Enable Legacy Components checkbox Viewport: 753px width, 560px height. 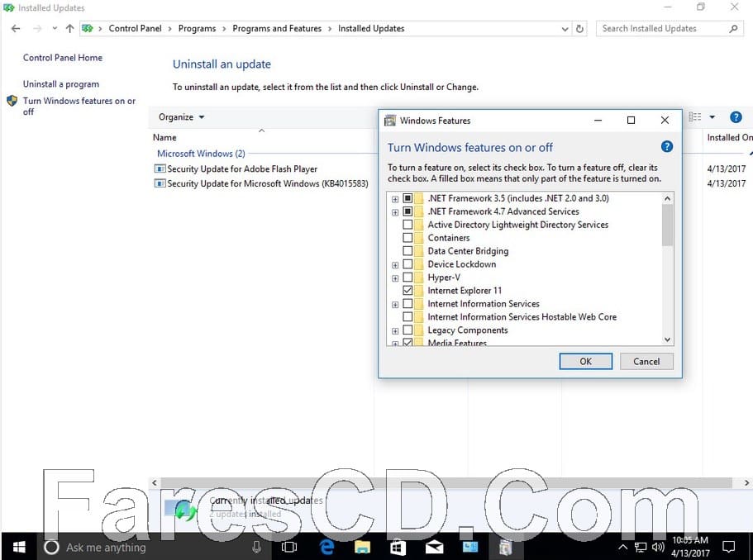click(x=407, y=330)
